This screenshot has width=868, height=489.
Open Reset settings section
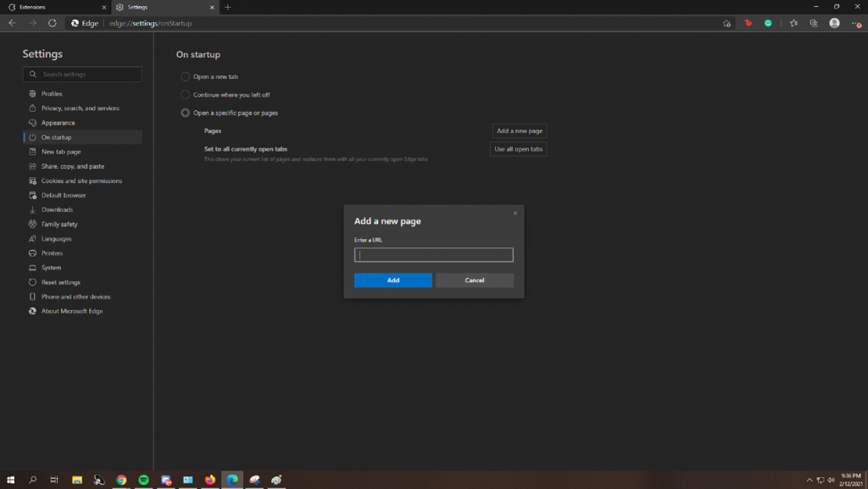[x=82, y=282]
